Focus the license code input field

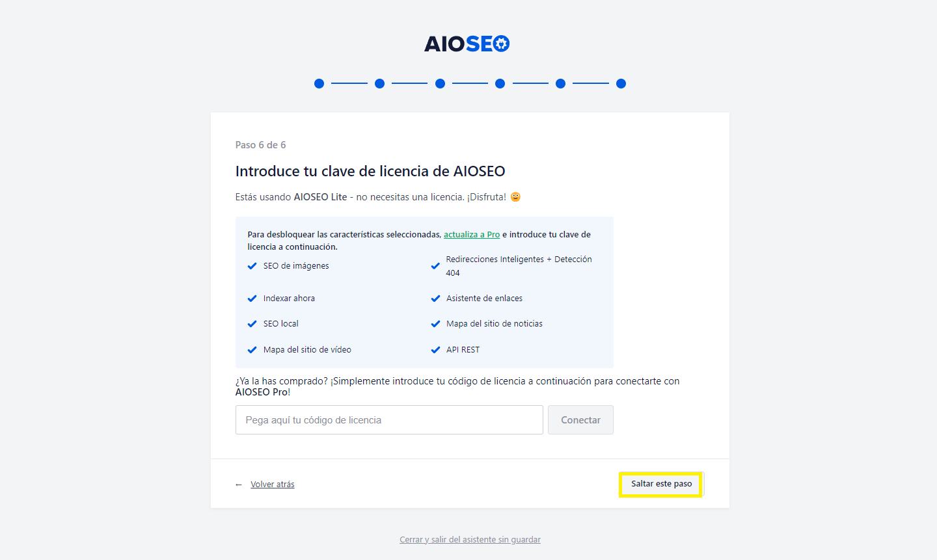(x=389, y=420)
